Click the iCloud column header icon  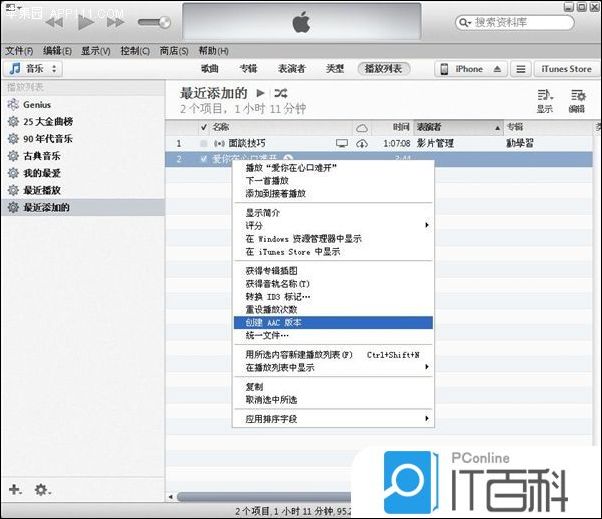tap(362, 128)
